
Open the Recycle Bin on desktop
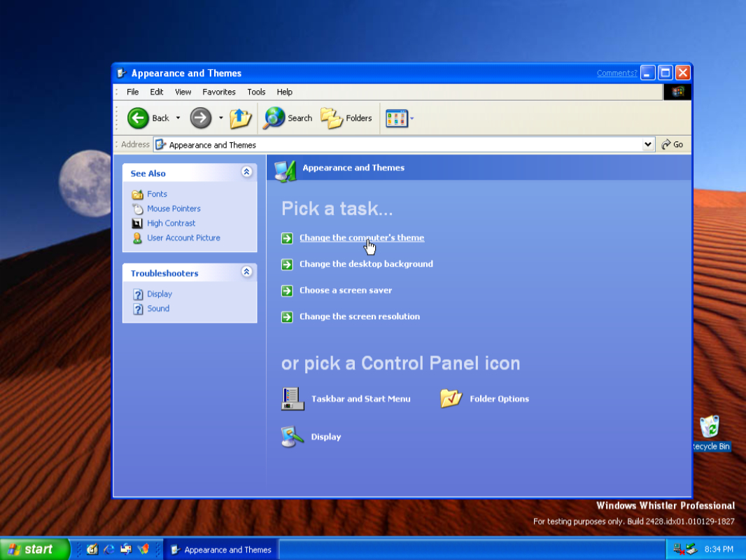[710, 427]
